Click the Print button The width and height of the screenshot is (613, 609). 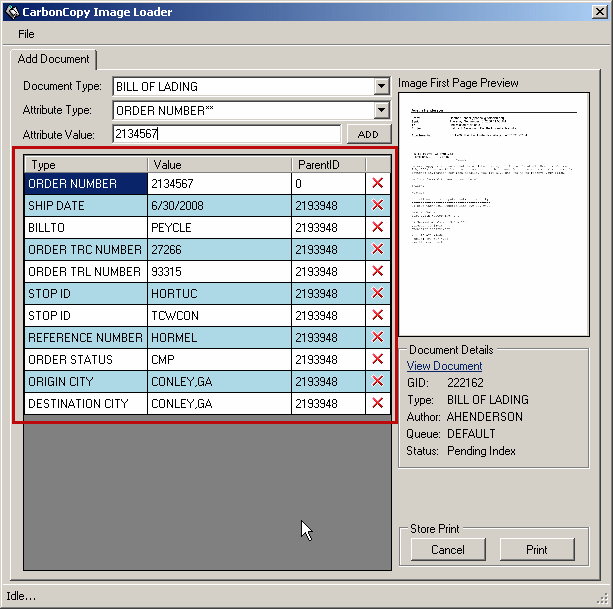[x=537, y=550]
